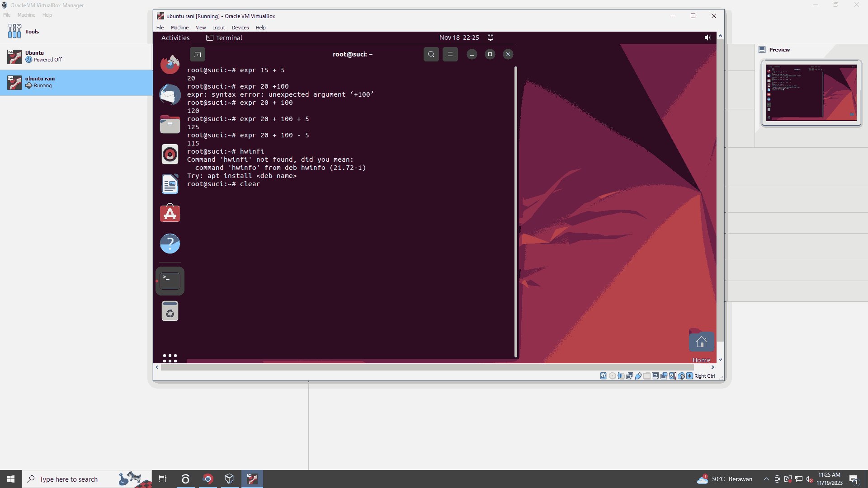
Task: Open the Windows Start menu
Action: pos(11,479)
